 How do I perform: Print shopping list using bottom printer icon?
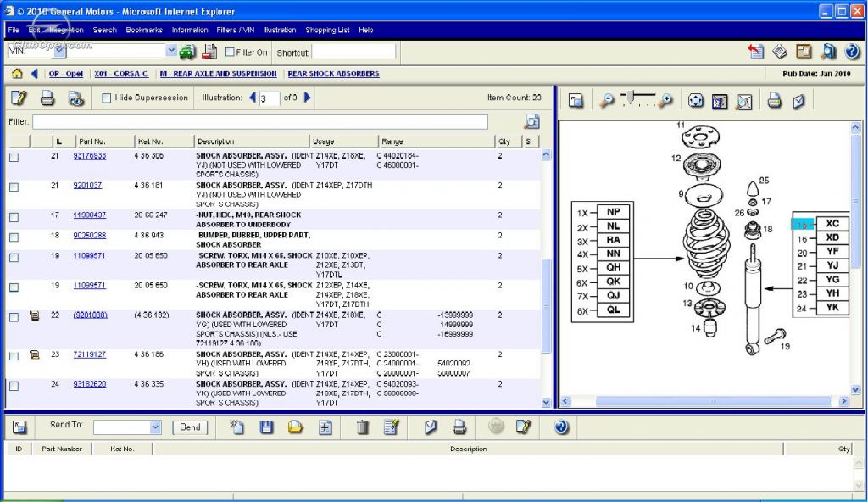[459, 427]
